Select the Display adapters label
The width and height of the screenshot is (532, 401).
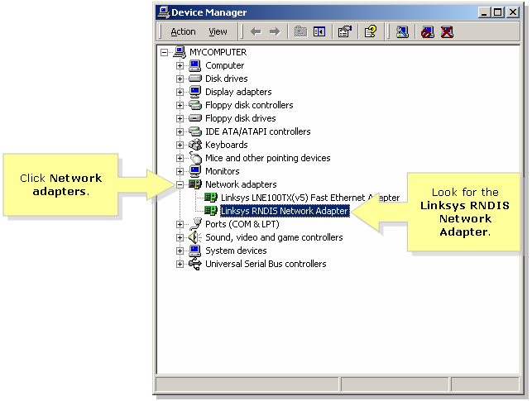point(238,92)
